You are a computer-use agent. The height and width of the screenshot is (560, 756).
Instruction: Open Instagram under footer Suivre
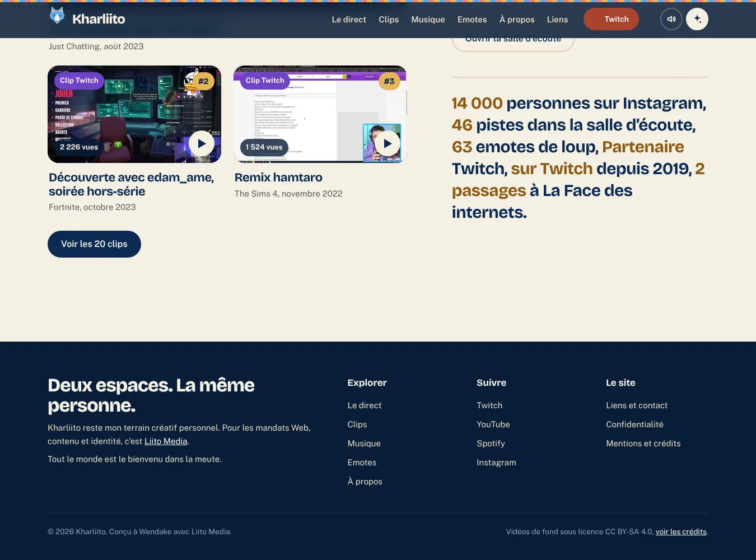(x=496, y=463)
